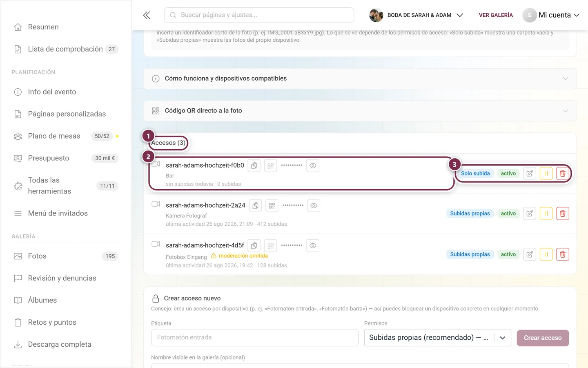Delete the Kamera Fotograf access
Image resolution: width=588 pixels, height=368 pixels.
point(563,213)
